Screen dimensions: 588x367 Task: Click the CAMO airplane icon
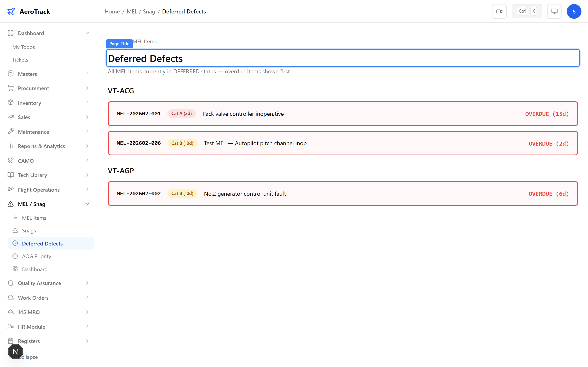tap(11, 160)
